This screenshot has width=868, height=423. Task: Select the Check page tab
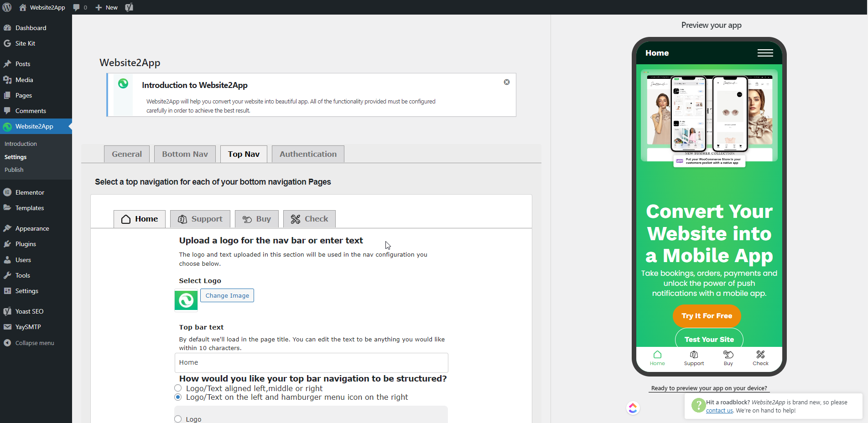[x=309, y=219]
